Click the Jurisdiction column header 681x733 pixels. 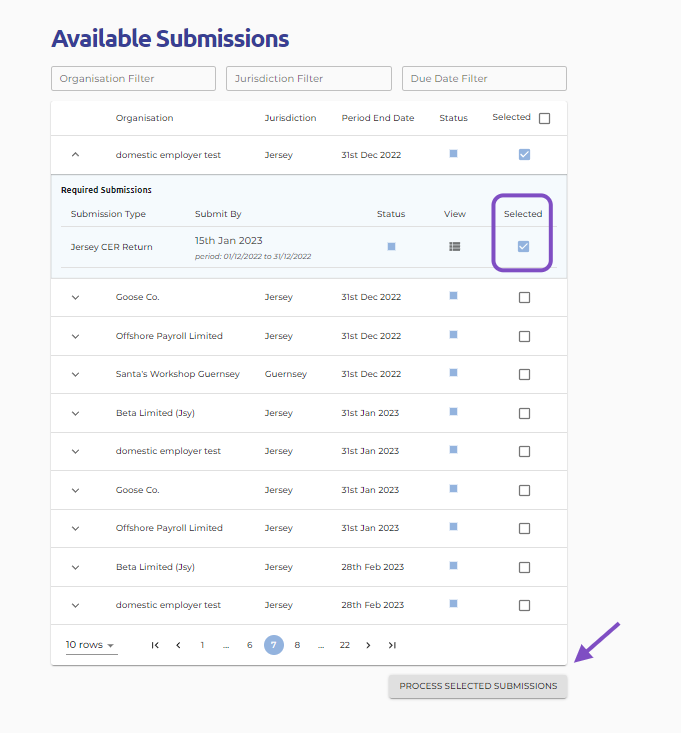click(x=290, y=118)
